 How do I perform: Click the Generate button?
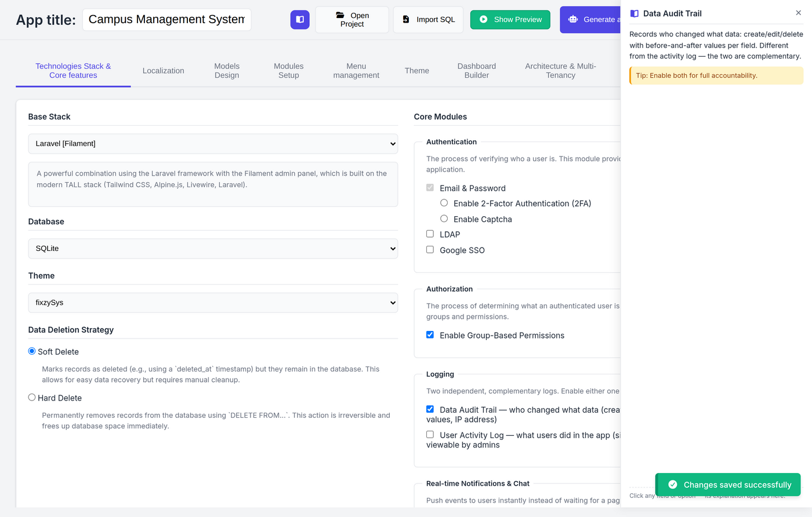(x=590, y=20)
